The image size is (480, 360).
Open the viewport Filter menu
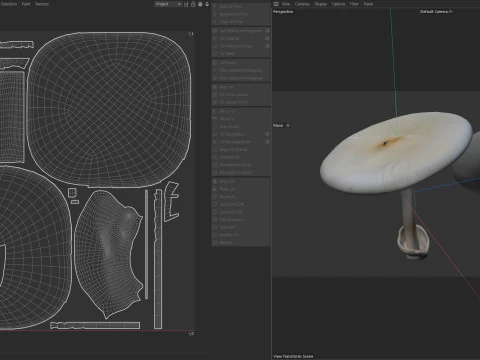pos(354,4)
